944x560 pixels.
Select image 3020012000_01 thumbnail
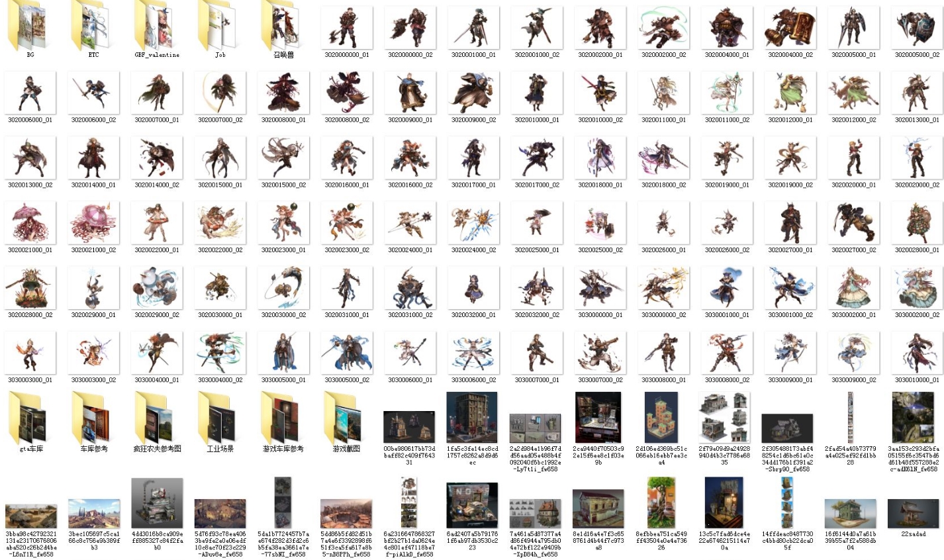790,93
